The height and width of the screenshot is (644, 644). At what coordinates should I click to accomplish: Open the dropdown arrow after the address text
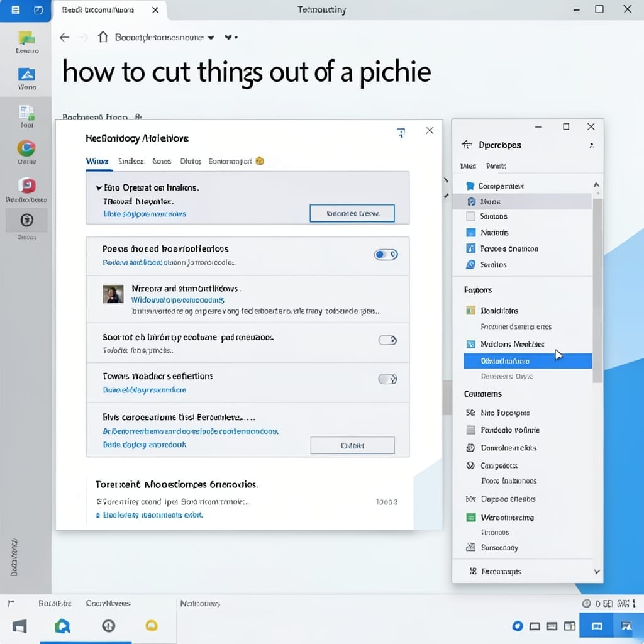pyautogui.click(x=211, y=38)
